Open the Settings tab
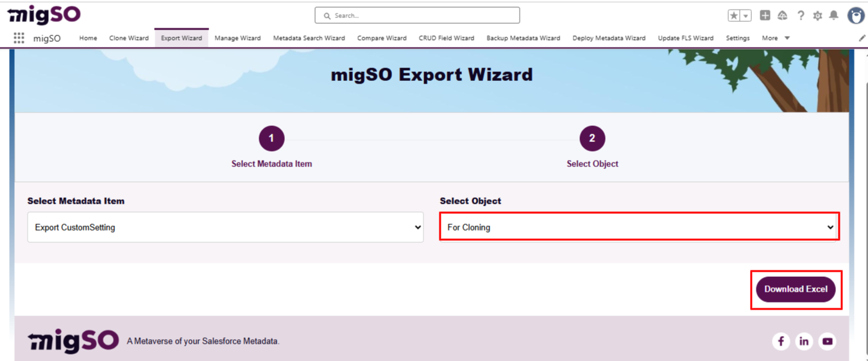Viewport: 868px width, 361px height. (x=738, y=38)
